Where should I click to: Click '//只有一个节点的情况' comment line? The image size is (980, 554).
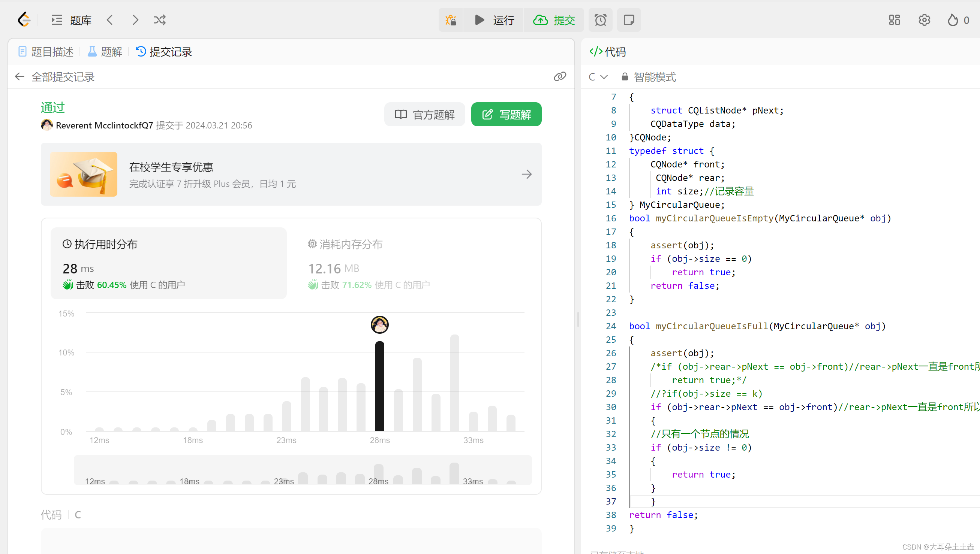pos(700,434)
